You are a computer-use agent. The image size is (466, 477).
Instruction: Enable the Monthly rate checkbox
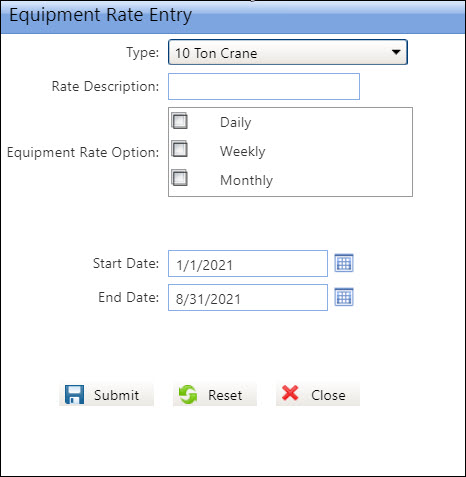pos(180,178)
